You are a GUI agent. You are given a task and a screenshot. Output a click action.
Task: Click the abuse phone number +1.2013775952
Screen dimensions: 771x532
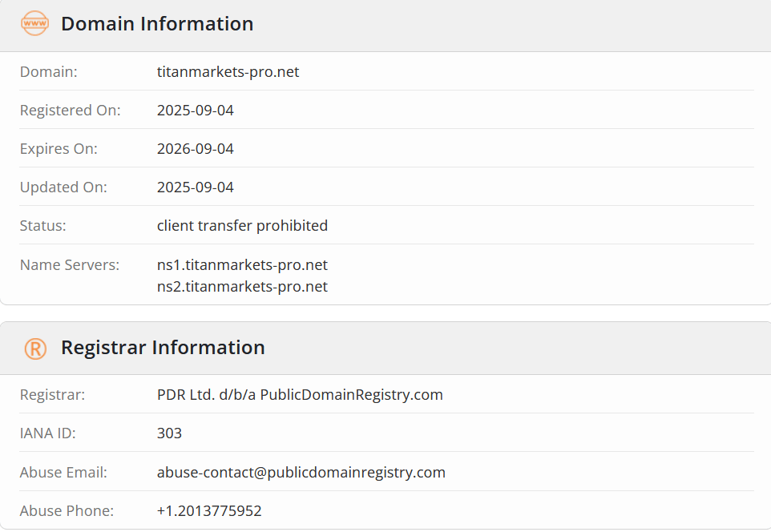coord(209,510)
